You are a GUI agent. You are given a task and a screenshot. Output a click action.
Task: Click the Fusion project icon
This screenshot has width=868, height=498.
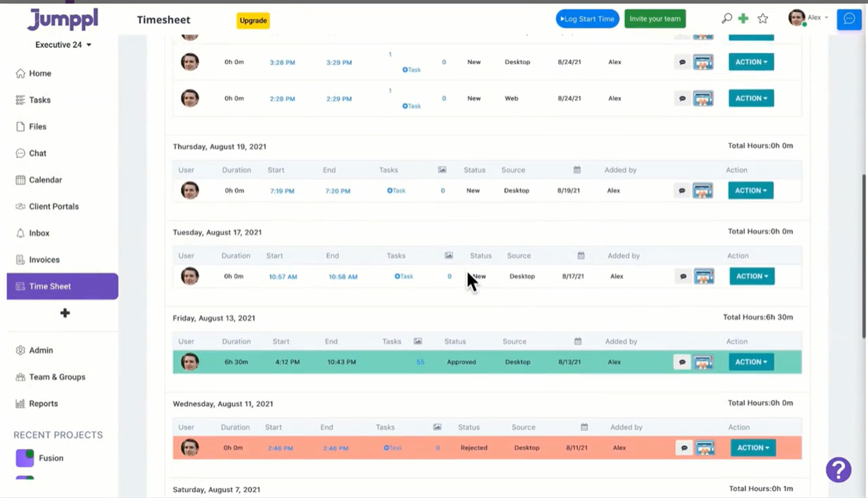click(x=25, y=458)
